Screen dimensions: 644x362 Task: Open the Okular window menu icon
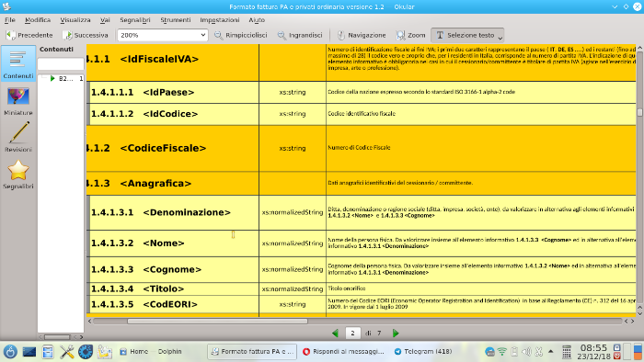point(6,6)
